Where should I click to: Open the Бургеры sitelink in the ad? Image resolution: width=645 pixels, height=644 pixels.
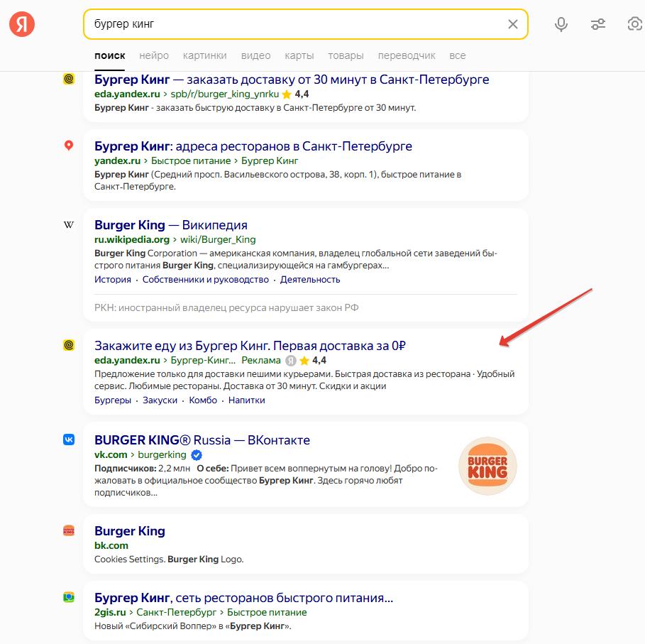(x=112, y=400)
